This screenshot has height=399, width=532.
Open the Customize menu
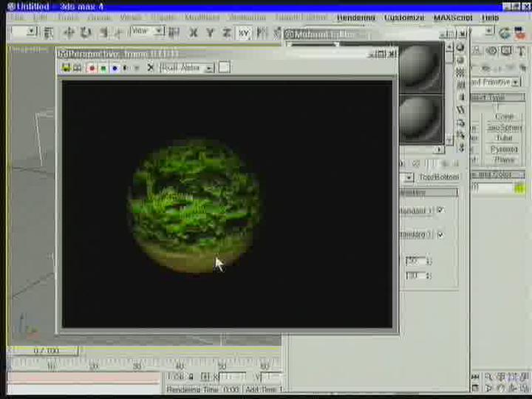pos(404,17)
